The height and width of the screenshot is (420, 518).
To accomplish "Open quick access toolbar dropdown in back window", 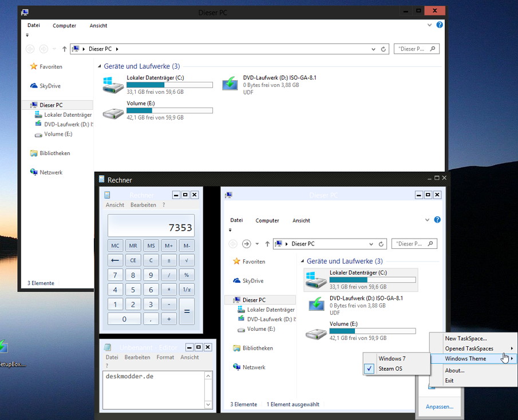I will [x=27, y=35].
